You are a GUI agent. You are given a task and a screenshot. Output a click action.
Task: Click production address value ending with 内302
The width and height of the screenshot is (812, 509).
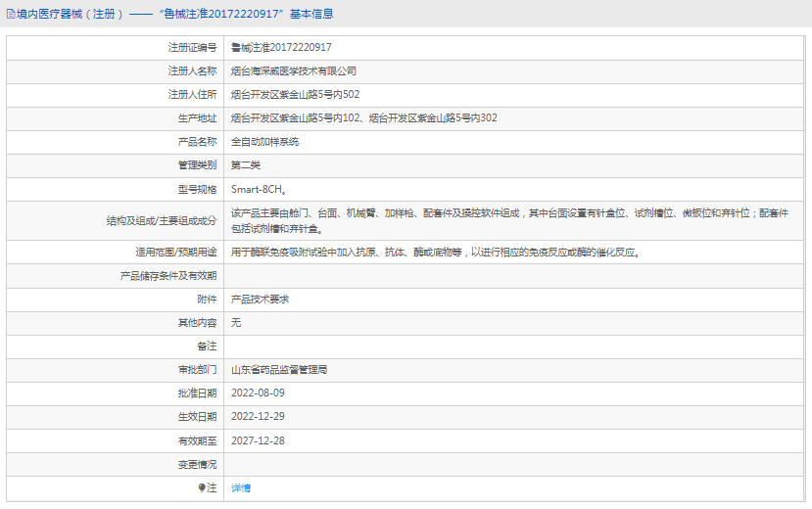364,117
